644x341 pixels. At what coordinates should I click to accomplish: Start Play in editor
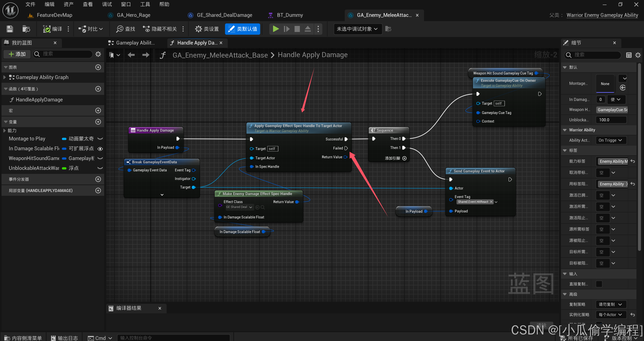click(276, 29)
